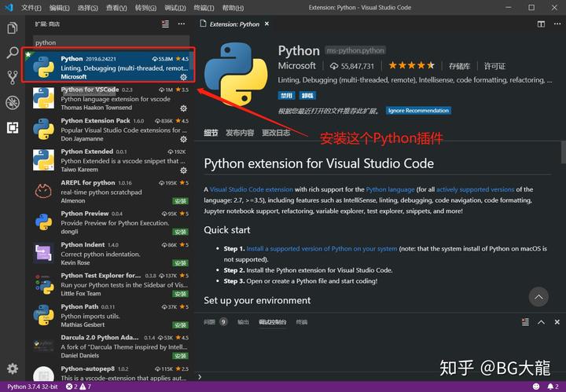Click the Ignore Recommendation button
The image size is (566, 392).
[x=418, y=110]
